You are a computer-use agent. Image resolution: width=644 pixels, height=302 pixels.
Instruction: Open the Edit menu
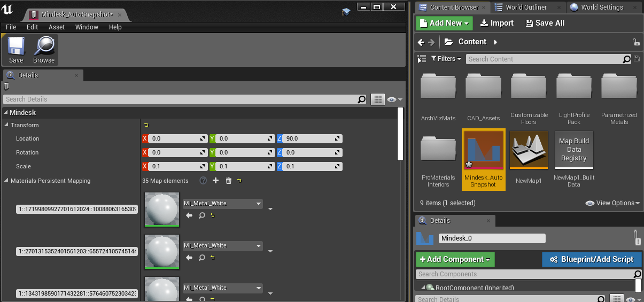coord(33,27)
